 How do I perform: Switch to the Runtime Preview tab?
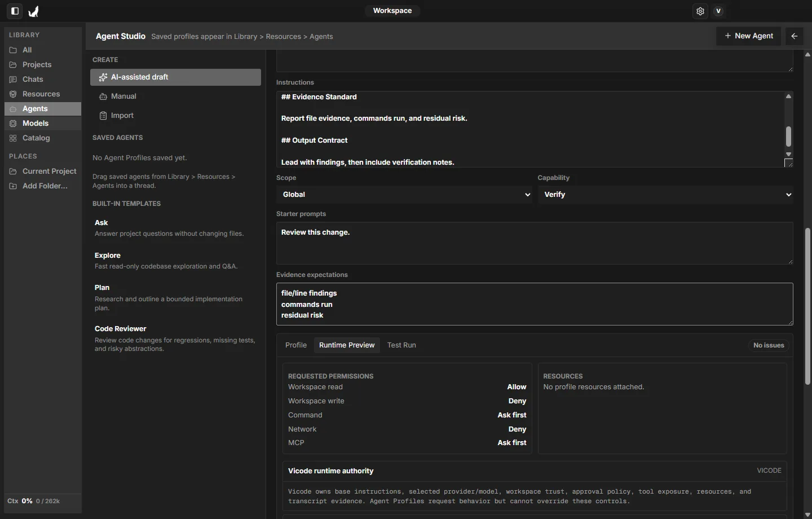tap(347, 345)
